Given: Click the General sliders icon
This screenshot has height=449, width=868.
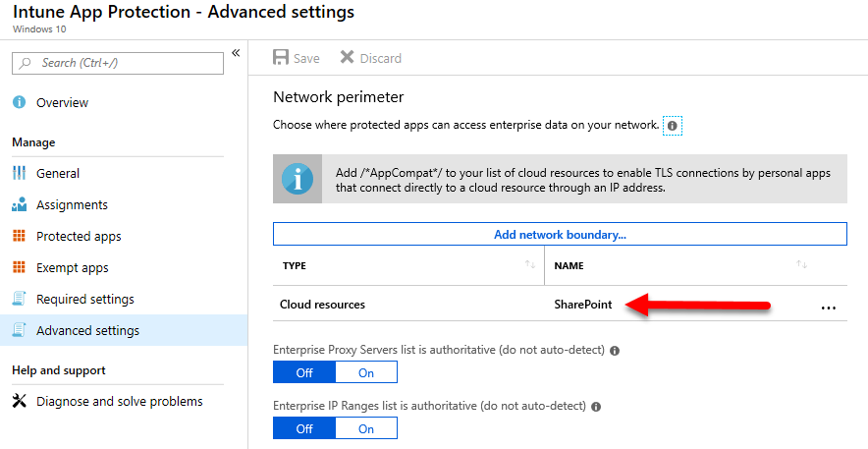Looking at the screenshot, I should [x=19, y=173].
